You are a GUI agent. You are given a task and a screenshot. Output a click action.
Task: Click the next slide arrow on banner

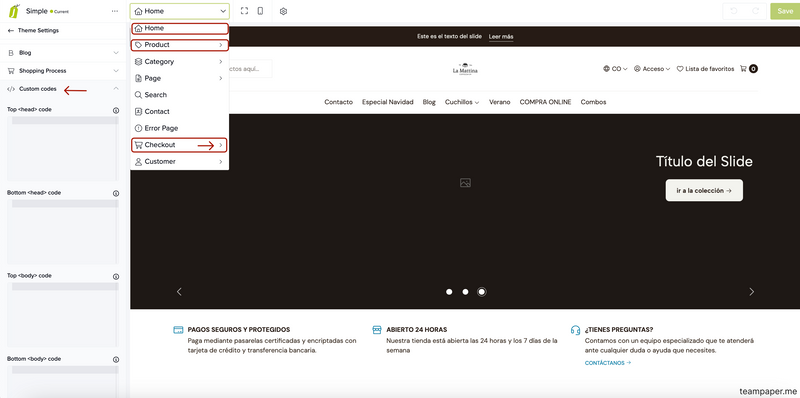click(x=751, y=292)
